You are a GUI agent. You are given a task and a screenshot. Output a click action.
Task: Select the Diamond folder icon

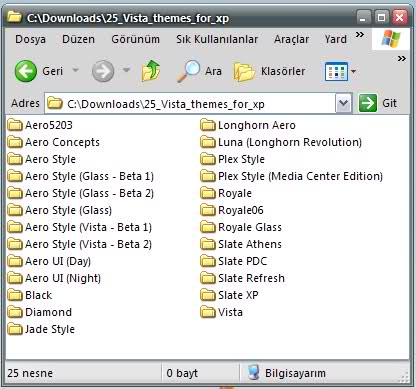point(15,312)
